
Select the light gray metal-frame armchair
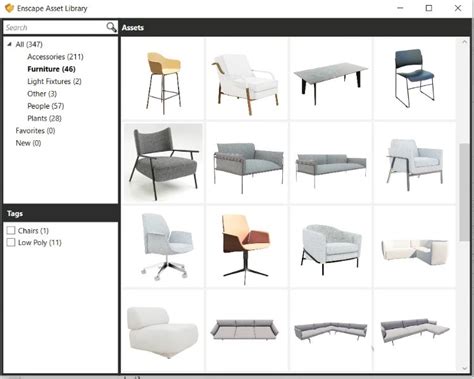414,163
